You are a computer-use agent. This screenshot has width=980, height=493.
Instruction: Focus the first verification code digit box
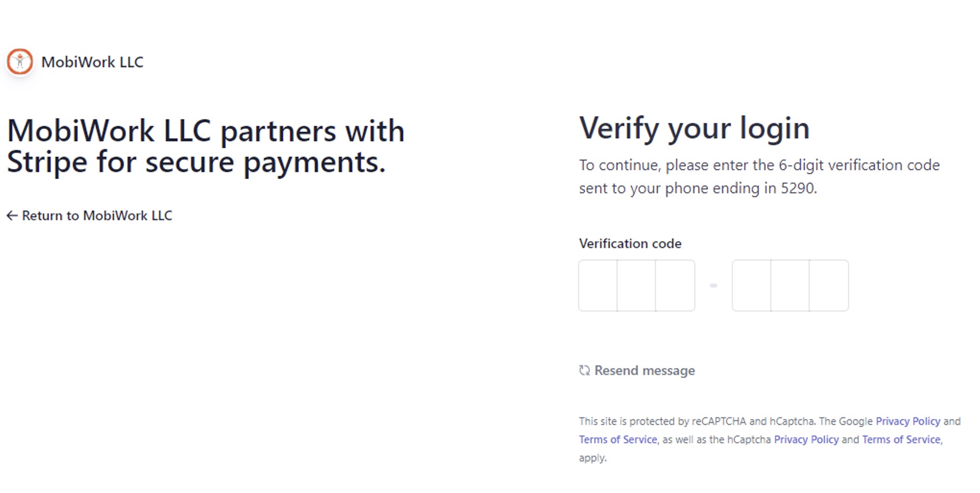(598, 285)
